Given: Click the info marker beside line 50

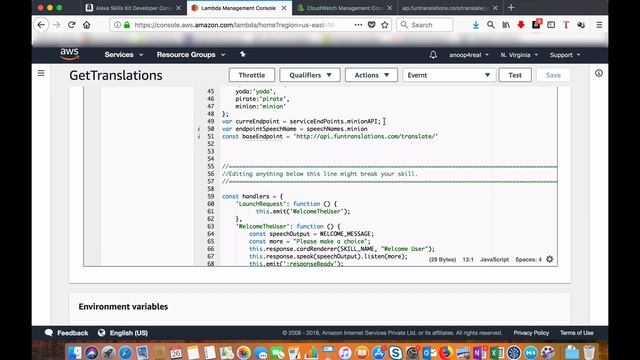Looking at the screenshot, I should click(x=199, y=129).
